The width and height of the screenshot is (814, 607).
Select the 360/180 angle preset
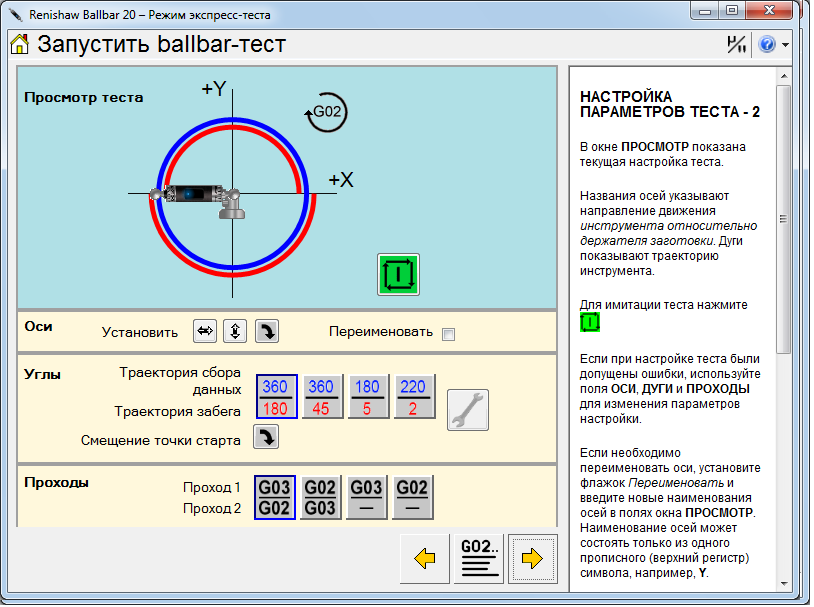(276, 397)
